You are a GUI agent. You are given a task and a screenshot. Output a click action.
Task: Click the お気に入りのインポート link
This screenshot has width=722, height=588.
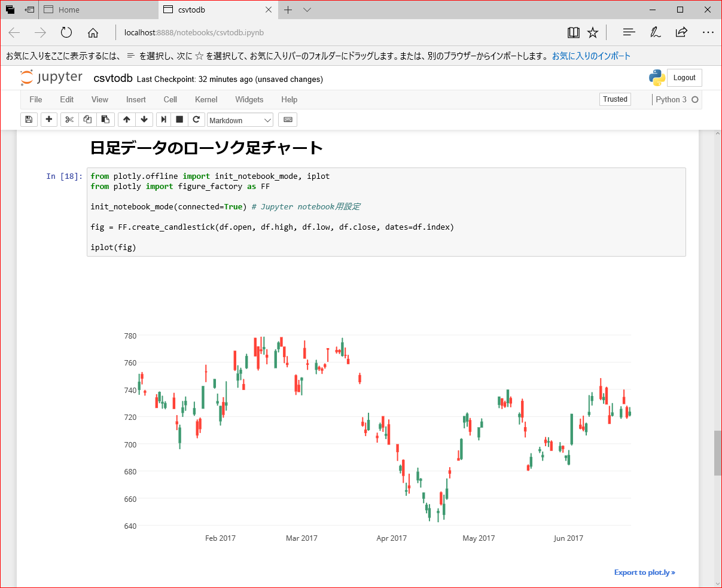(591, 56)
